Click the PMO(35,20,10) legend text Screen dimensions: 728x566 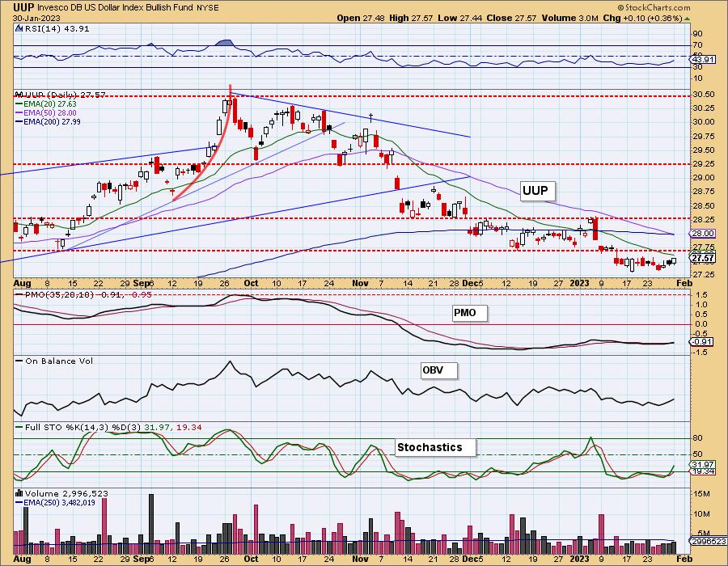point(59,294)
